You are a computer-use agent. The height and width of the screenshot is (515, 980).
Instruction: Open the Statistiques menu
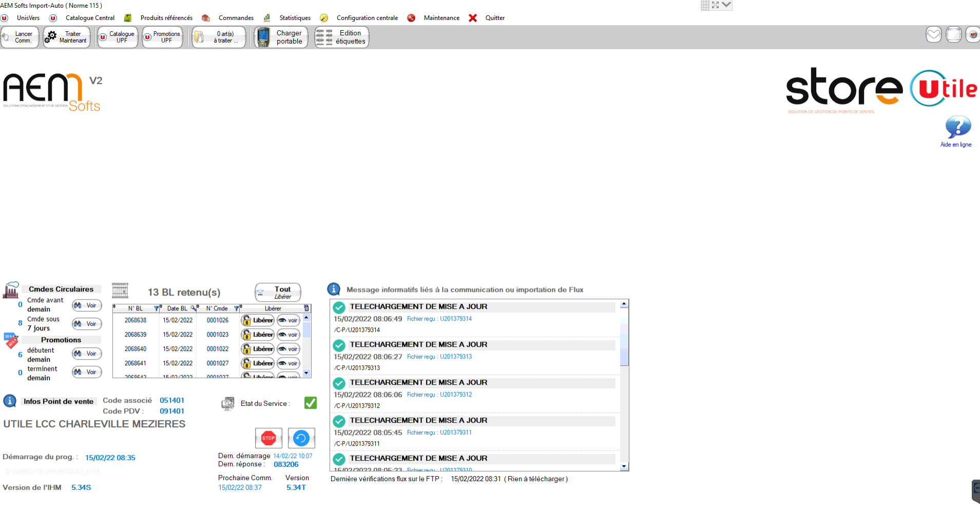[x=295, y=18]
